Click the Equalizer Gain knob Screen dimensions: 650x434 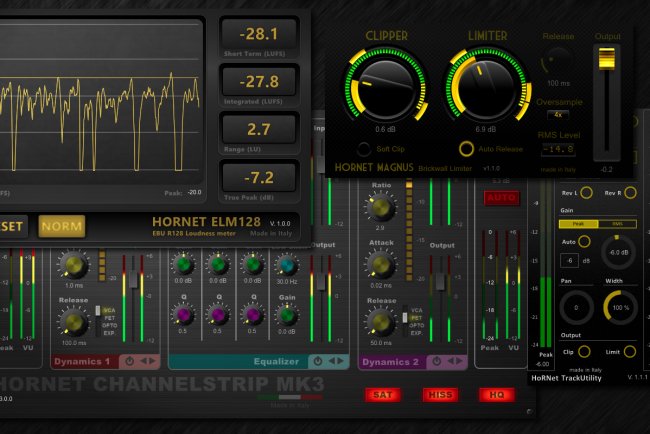[x=287, y=316]
